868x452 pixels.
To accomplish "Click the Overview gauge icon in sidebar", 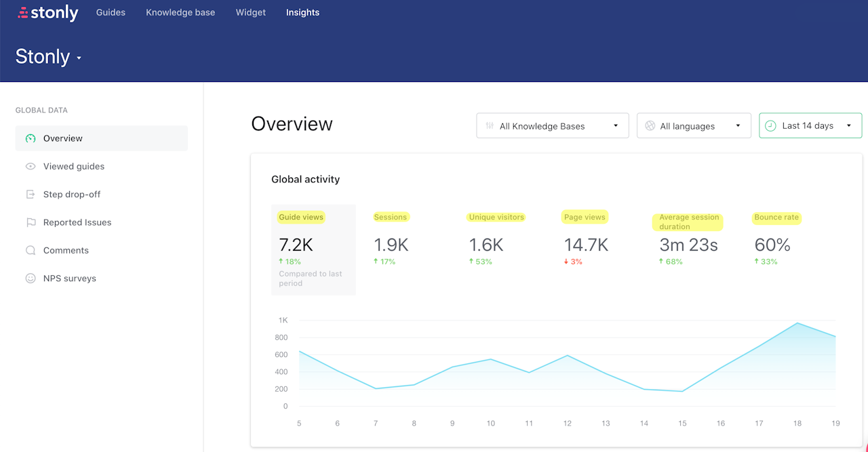I will point(31,138).
